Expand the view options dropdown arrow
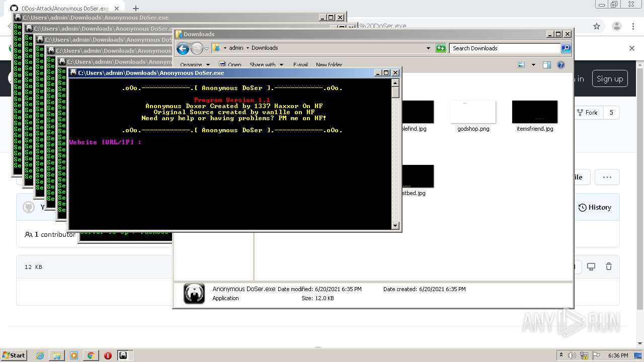644x362 pixels. coord(533,65)
